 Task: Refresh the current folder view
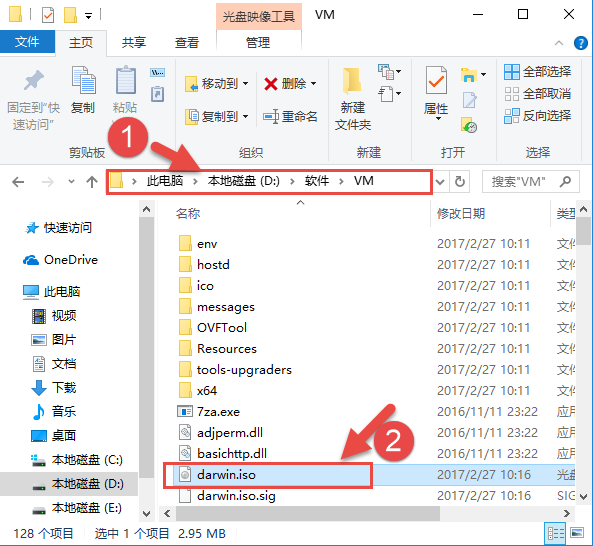pyautogui.click(x=459, y=182)
